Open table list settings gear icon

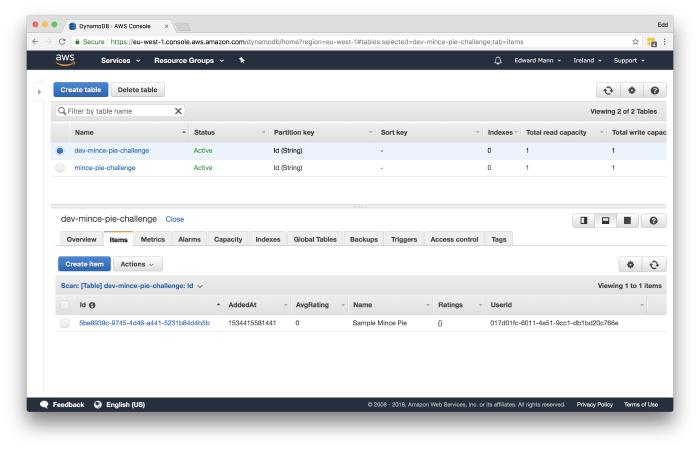(x=631, y=90)
